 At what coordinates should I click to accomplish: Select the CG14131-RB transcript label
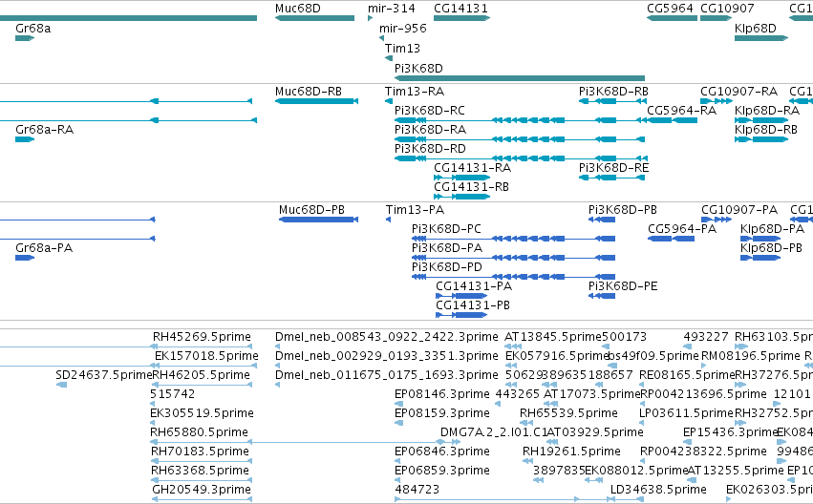[471, 187]
